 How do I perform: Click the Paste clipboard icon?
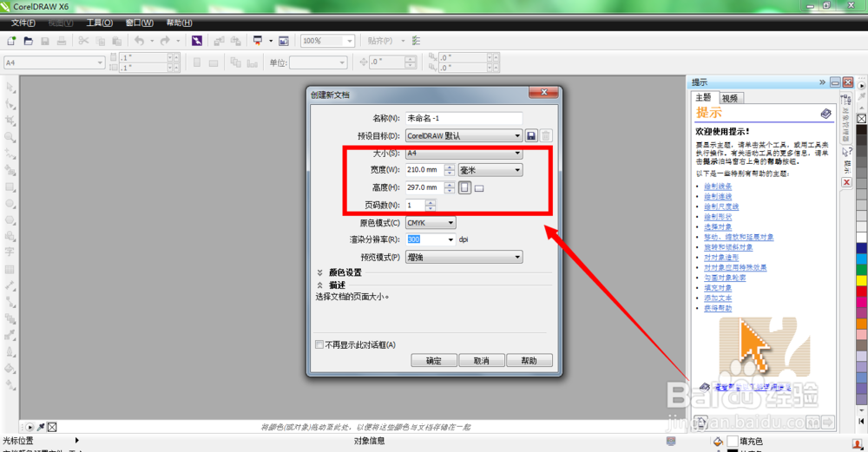117,41
